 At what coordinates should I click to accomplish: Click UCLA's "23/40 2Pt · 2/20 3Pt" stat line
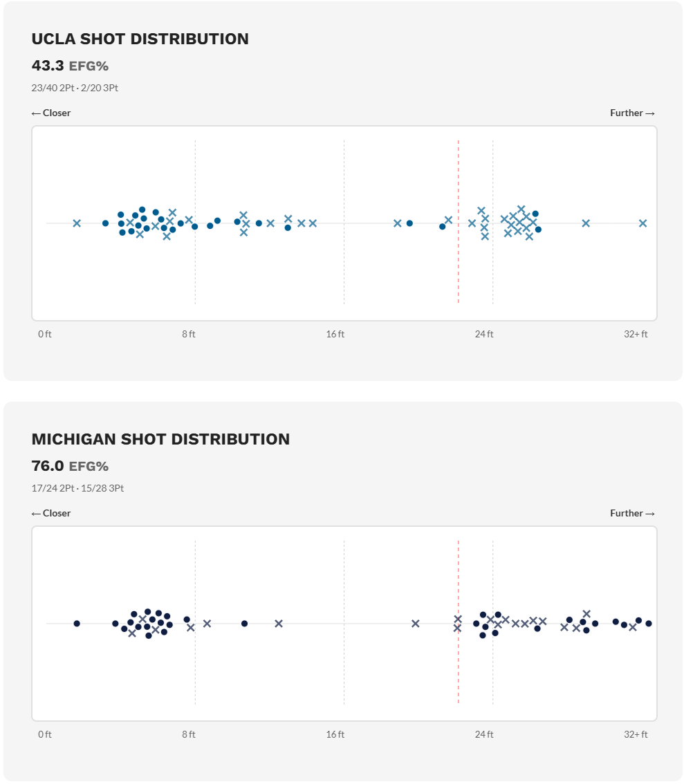coord(80,88)
